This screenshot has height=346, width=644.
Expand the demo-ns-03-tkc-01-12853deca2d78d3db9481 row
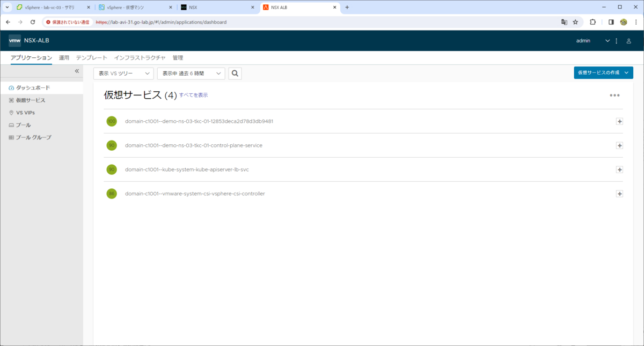click(619, 121)
